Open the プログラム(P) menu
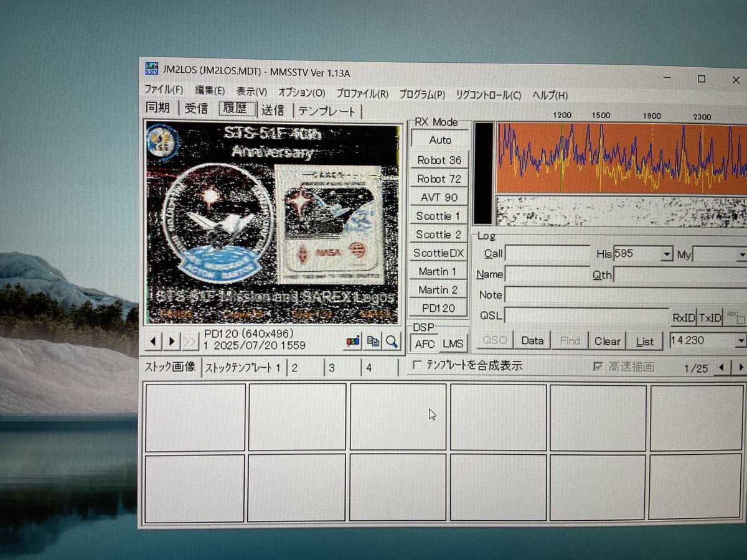The height and width of the screenshot is (560, 747). point(422,95)
